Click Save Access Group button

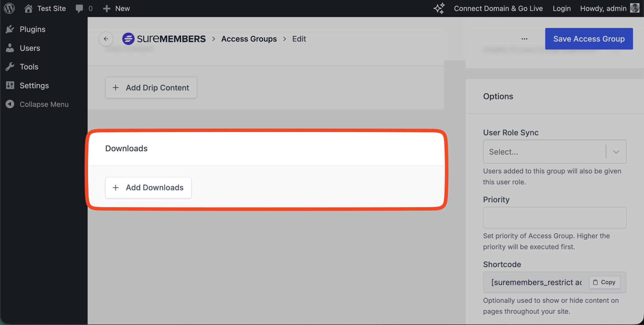tap(589, 39)
